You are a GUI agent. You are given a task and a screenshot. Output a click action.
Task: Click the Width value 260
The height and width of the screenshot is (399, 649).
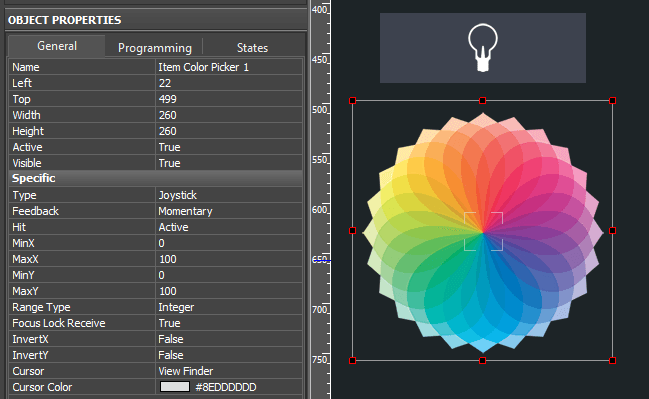click(229, 115)
